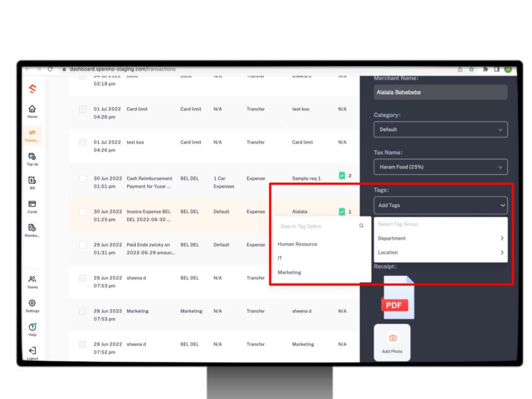Click the Add Photo camera button
The height and width of the screenshot is (399, 532).
click(392, 342)
